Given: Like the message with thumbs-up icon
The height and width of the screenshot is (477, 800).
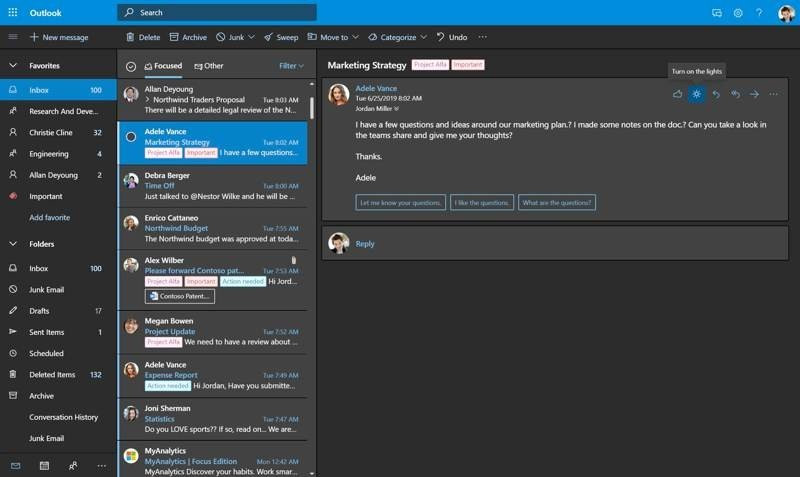Looking at the screenshot, I should [x=677, y=94].
